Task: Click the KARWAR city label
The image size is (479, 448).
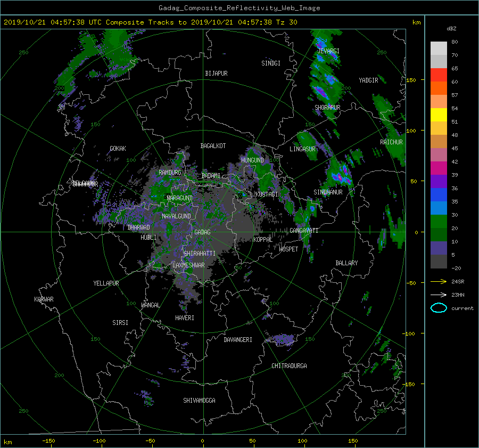Action: (44, 299)
